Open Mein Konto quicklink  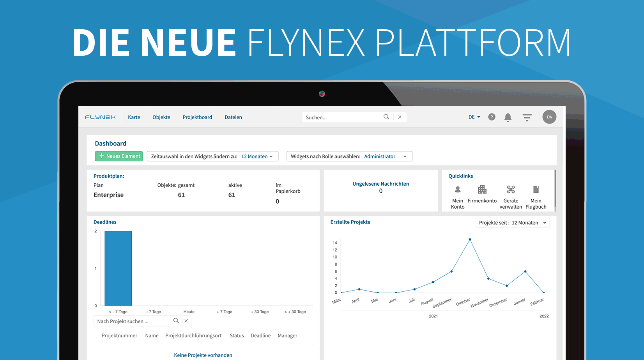pyautogui.click(x=458, y=197)
